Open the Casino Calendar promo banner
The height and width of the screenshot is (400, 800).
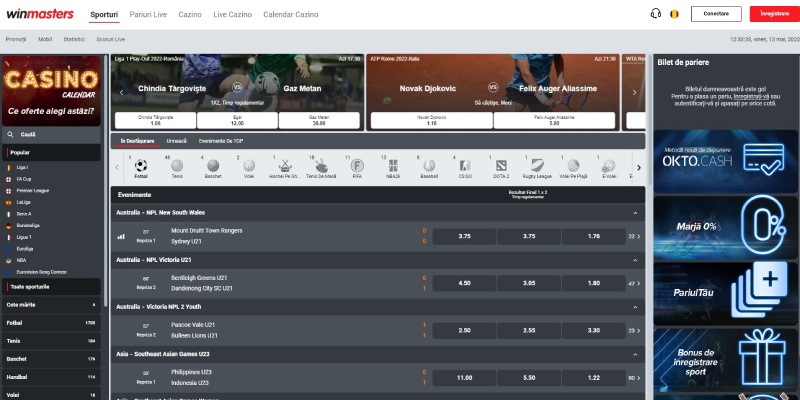pos(51,91)
